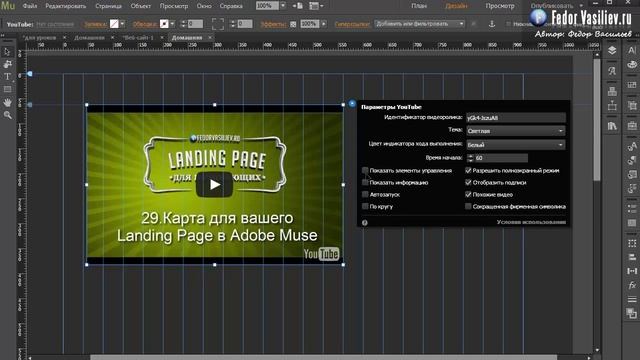Select the Text tool

[7, 77]
